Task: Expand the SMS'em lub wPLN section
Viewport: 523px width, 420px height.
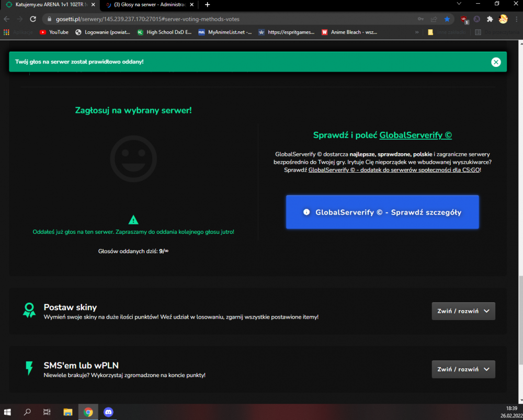Action: [x=463, y=369]
